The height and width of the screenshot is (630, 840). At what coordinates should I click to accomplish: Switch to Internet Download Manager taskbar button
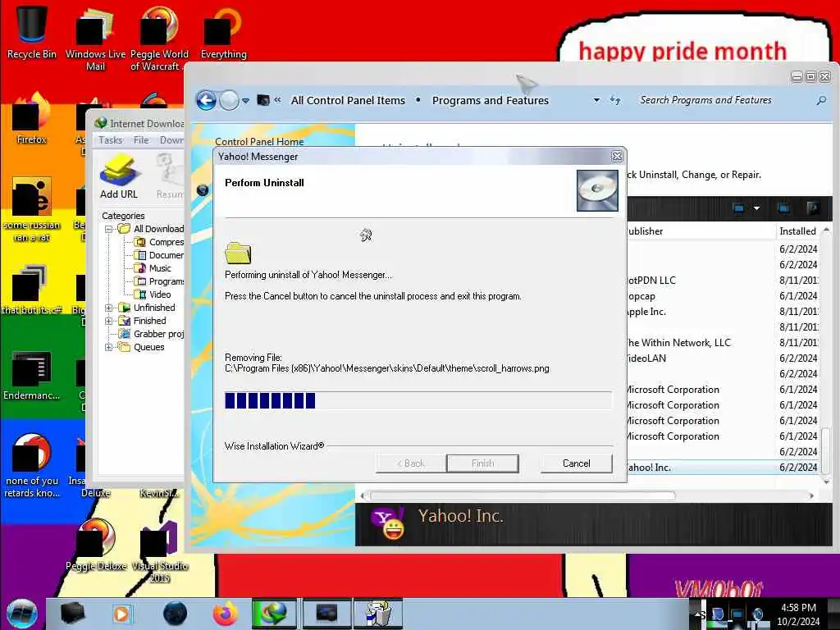[274, 614]
